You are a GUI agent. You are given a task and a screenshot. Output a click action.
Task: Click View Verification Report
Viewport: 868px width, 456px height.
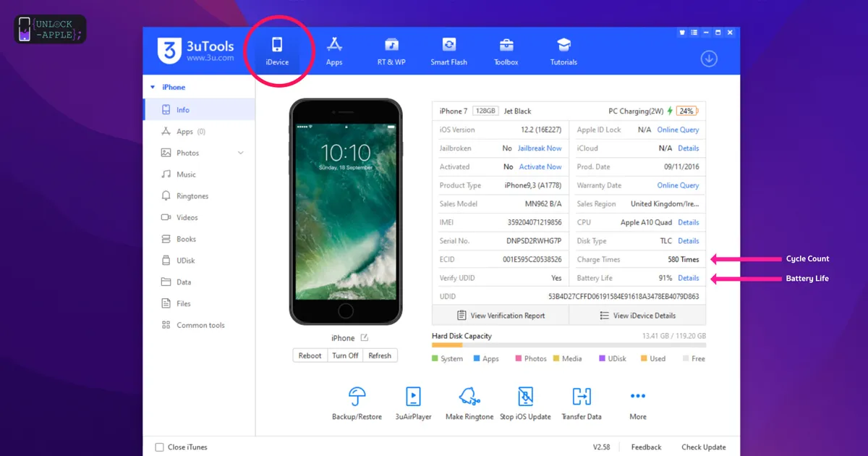[x=501, y=316]
